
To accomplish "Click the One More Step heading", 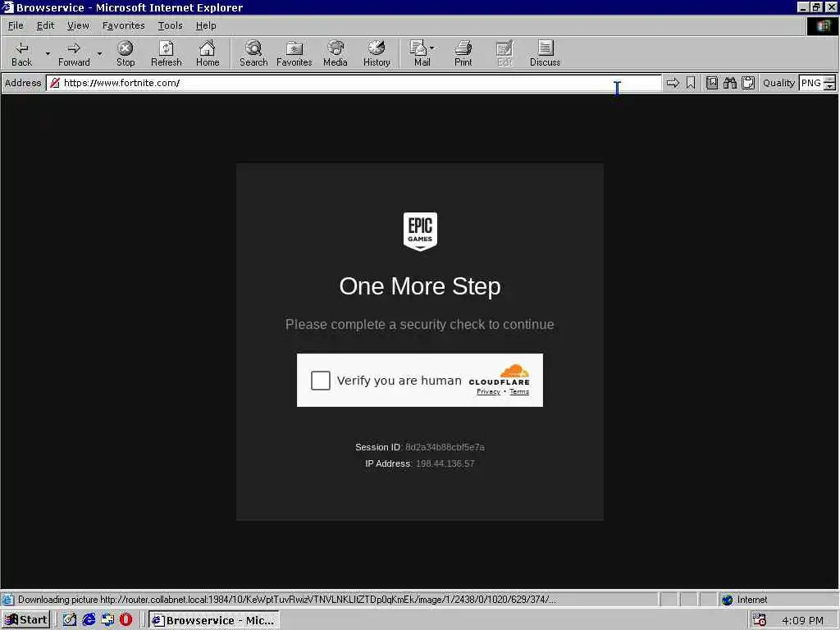I will coord(420,286).
